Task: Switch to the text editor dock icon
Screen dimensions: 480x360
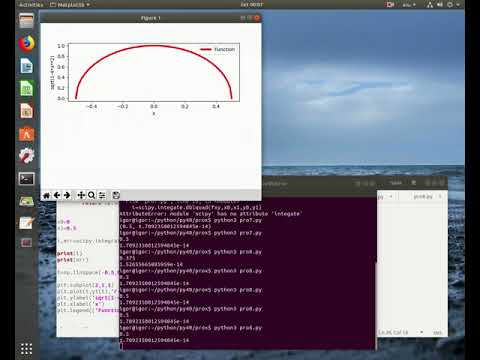Action: 26,222
